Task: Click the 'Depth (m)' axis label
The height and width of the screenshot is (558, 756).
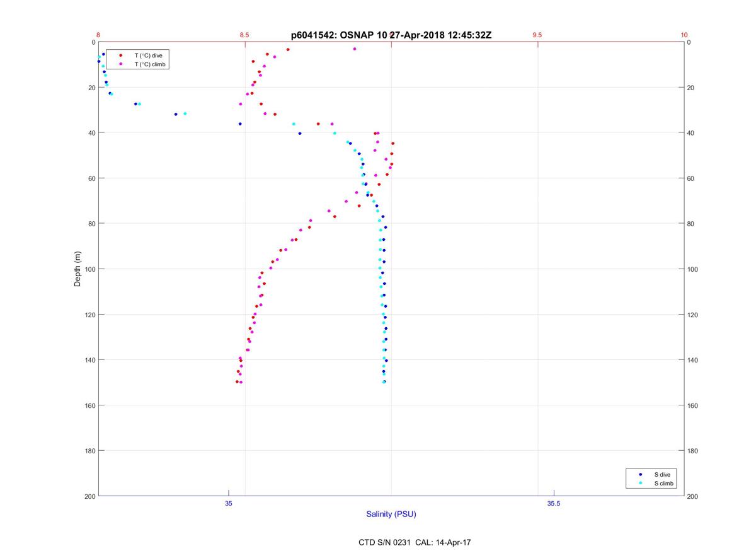Action: click(x=78, y=269)
